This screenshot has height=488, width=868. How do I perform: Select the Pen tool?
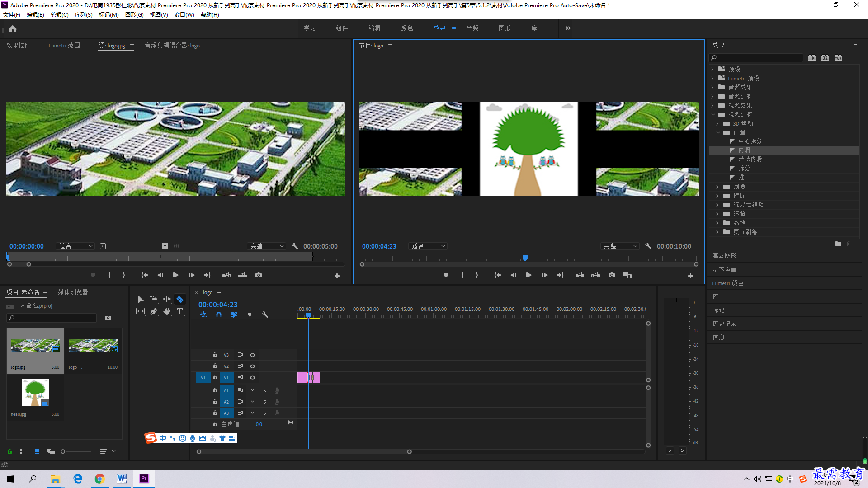(154, 311)
